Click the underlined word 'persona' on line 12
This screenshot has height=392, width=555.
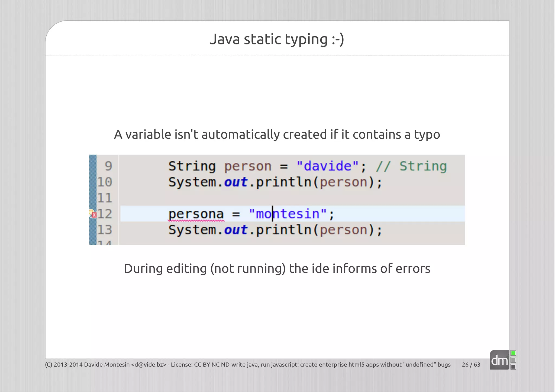(196, 214)
